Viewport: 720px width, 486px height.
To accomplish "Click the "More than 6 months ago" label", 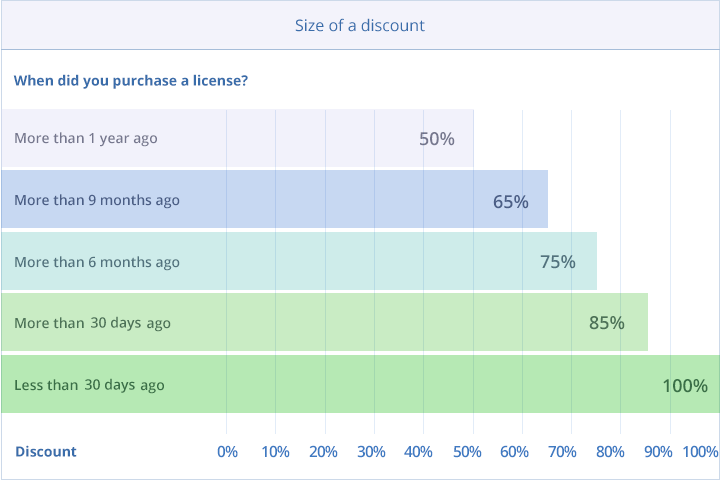I will point(97,262).
